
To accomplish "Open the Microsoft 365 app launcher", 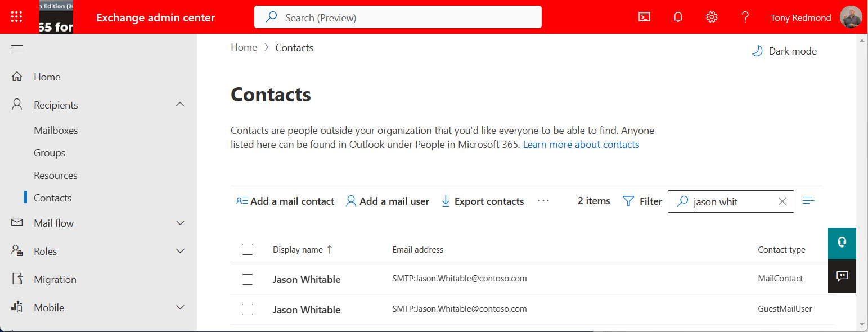I will click(16, 16).
